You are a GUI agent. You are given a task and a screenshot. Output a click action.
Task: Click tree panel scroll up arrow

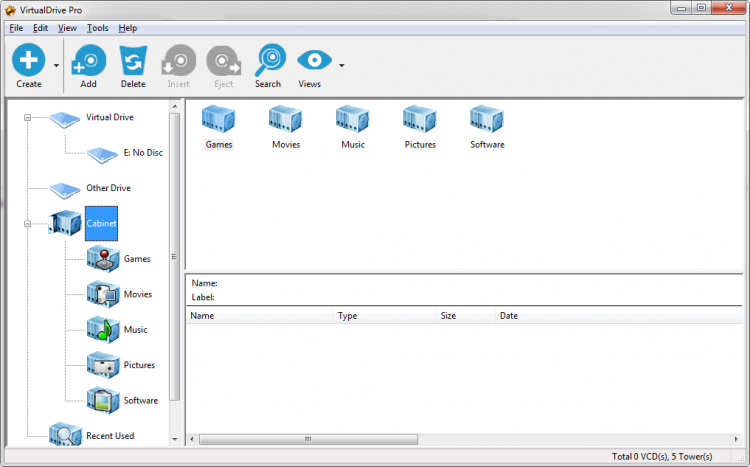(175, 106)
